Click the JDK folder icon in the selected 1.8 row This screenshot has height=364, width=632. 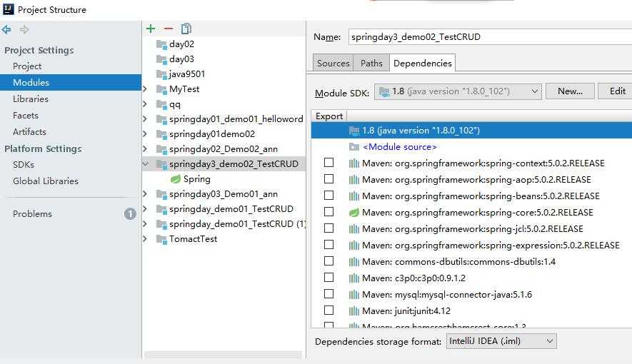click(x=354, y=131)
